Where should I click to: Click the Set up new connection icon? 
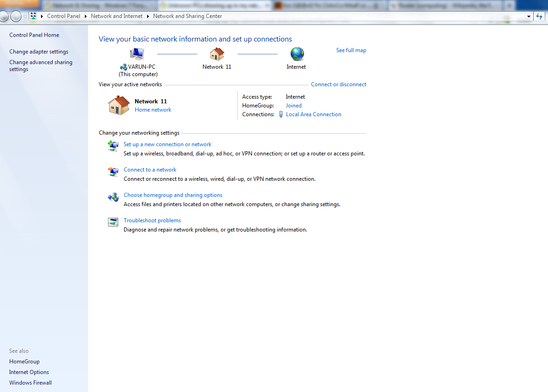point(113,146)
